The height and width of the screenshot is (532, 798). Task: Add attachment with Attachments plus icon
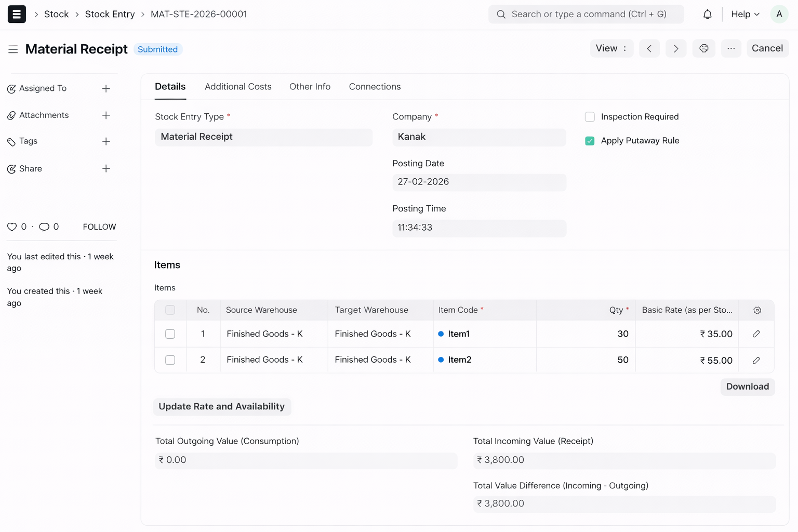(x=106, y=115)
